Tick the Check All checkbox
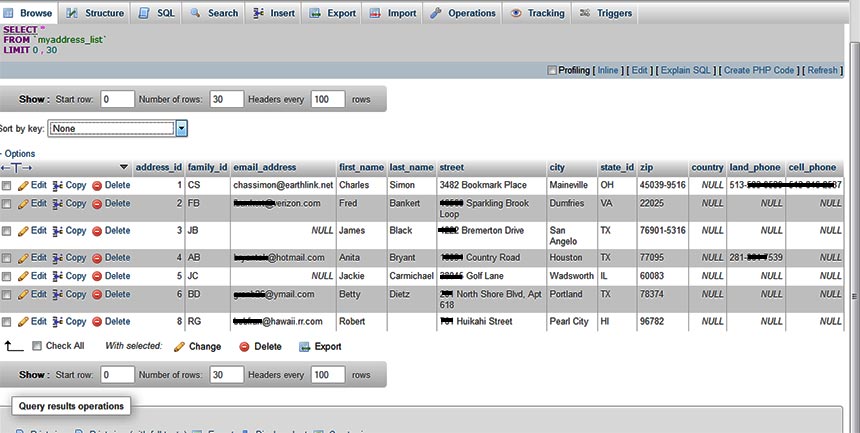The width and height of the screenshot is (860, 433). pos(37,346)
